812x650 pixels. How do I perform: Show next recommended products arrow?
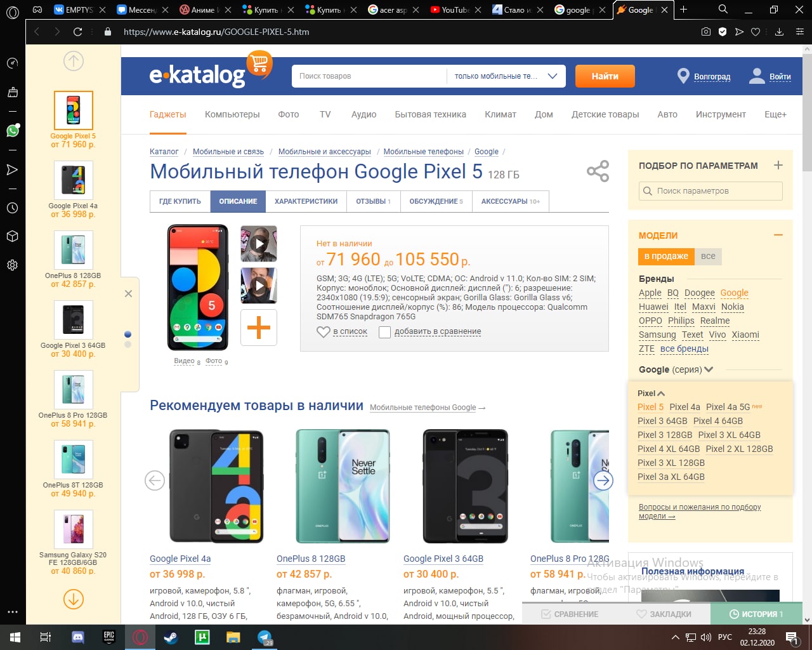click(603, 481)
